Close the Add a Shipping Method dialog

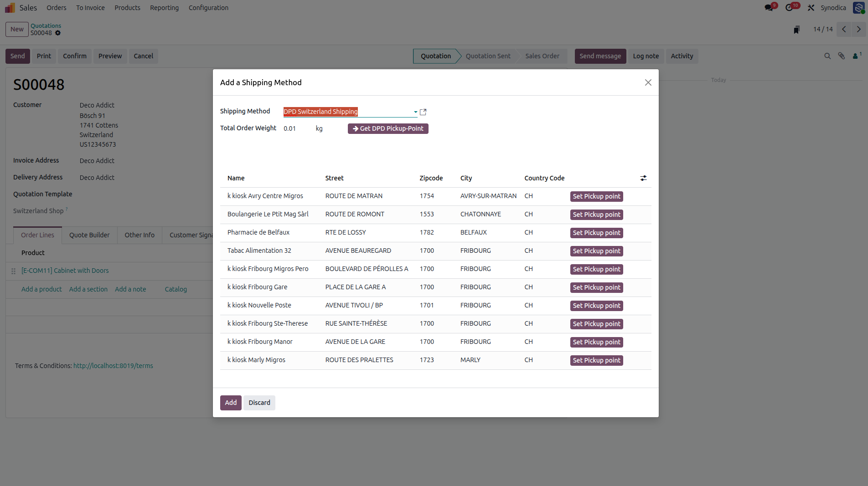pyautogui.click(x=648, y=82)
